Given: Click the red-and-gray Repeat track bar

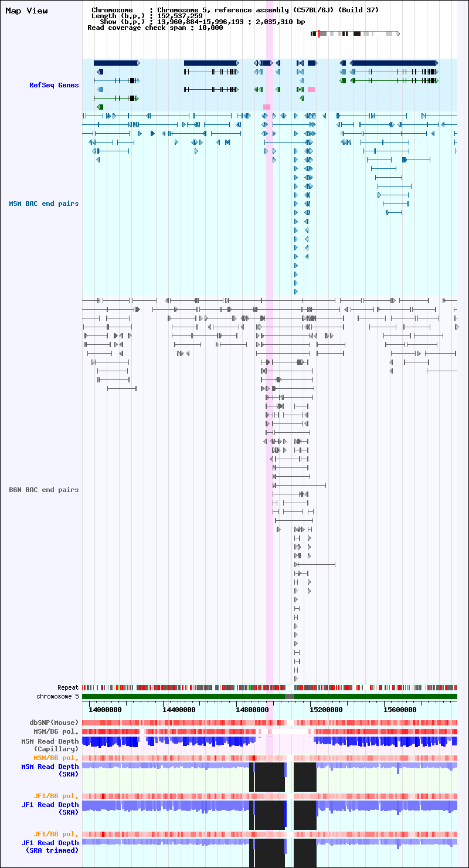Looking at the screenshot, I should [270, 688].
